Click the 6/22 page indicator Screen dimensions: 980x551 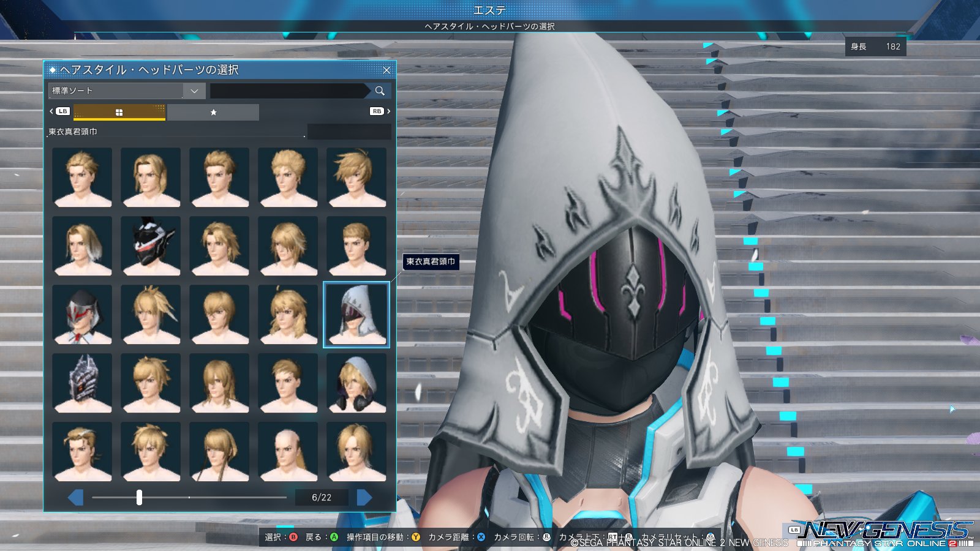[322, 498]
